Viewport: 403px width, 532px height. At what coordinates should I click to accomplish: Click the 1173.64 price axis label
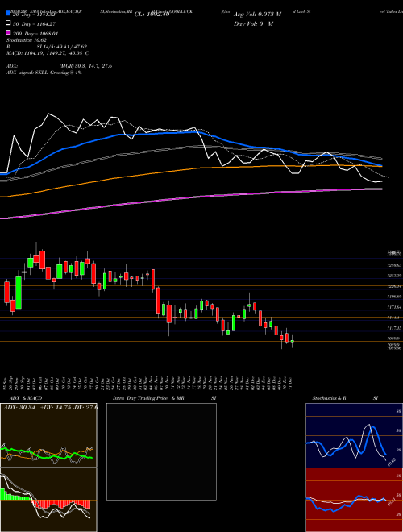pyautogui.click(x=394, y=307)
